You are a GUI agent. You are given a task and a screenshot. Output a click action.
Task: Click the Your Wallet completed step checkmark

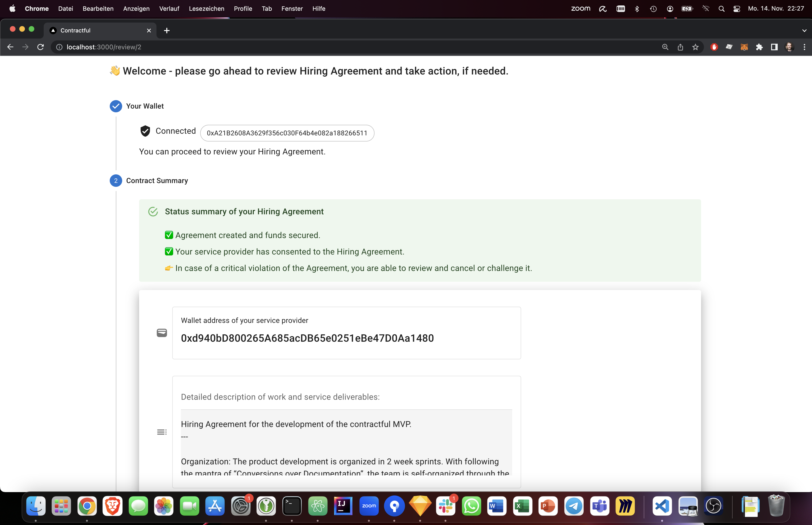click(x=116, y=106)
